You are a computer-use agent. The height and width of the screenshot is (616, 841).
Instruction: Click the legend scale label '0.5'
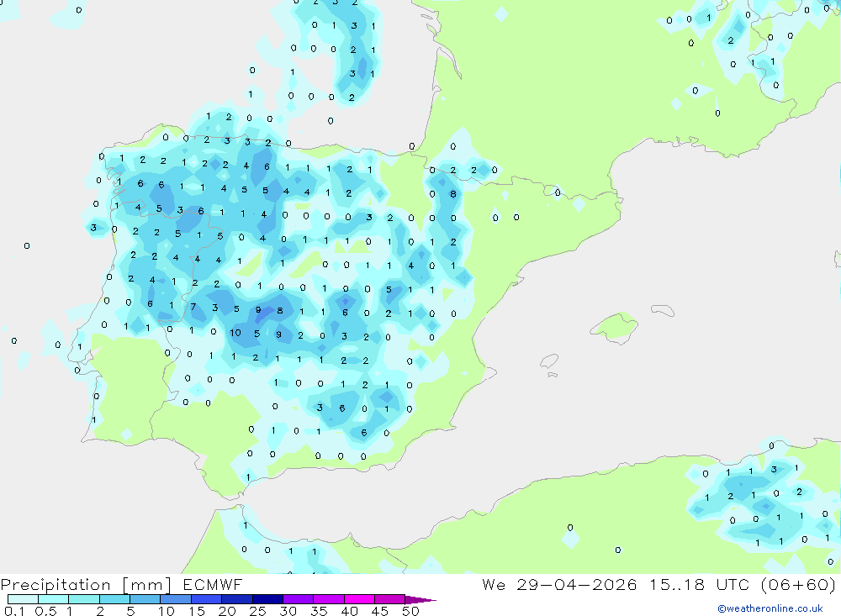point(45,611)
